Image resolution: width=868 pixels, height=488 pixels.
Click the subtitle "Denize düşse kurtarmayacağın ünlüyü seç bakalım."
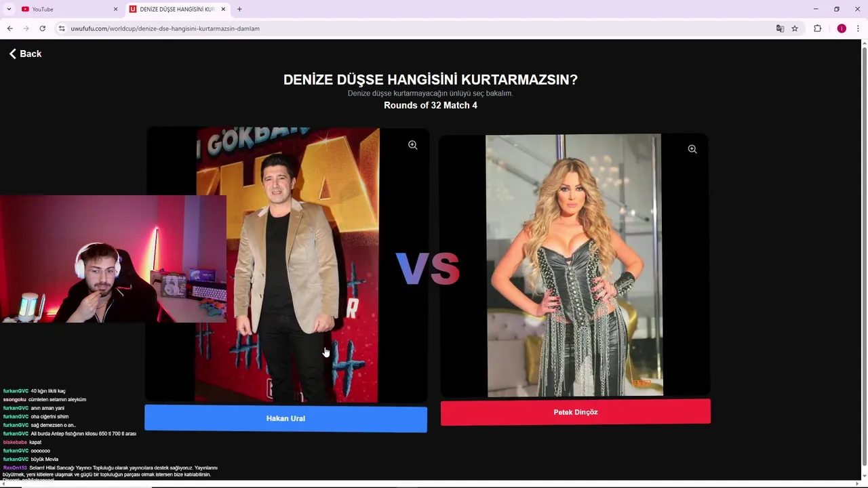[431, 94]
